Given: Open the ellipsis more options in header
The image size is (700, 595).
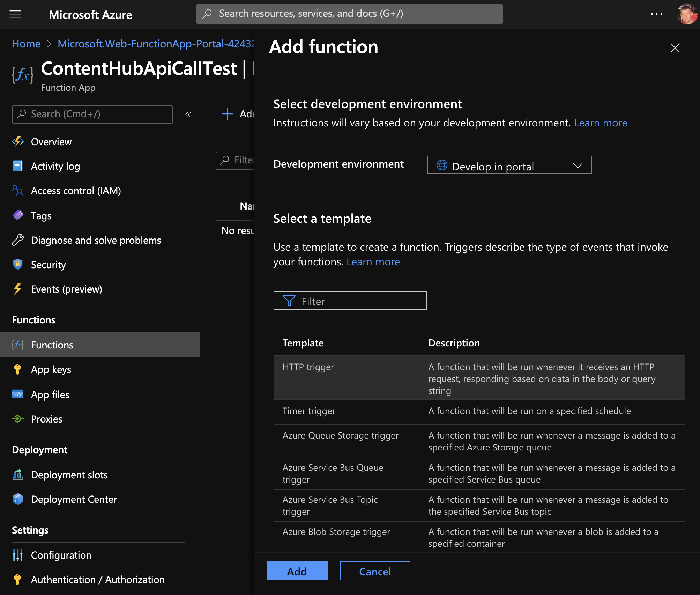Looking at the screenshot, I should (x=657, y=14).
